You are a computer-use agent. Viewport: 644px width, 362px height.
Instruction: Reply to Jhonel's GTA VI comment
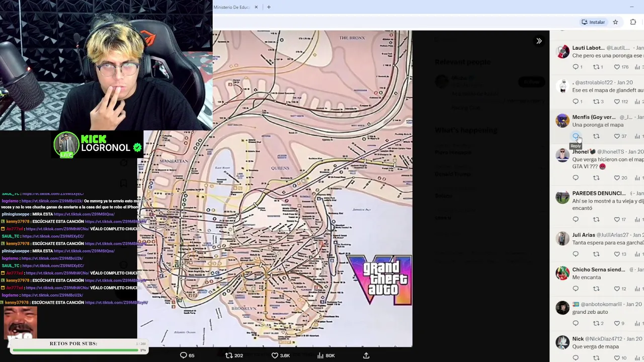tap(576, 178)
